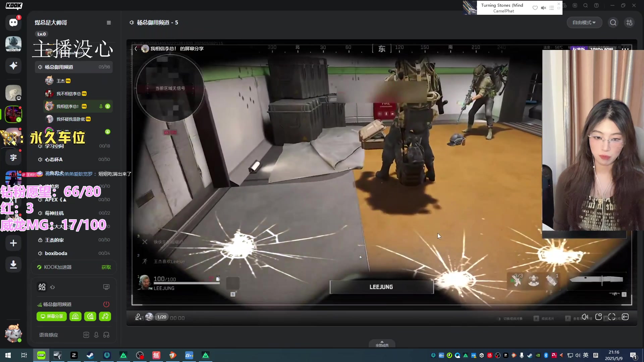Open the user avatar at sidebar bottom
Screen dimensions: 644x362
pos(13,333)
